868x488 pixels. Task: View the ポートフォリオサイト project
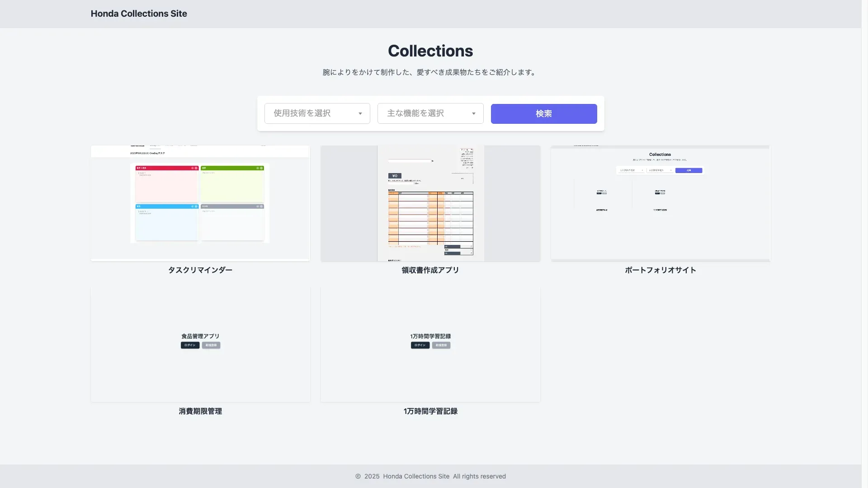pyautogui.click(x=660, y=203)
